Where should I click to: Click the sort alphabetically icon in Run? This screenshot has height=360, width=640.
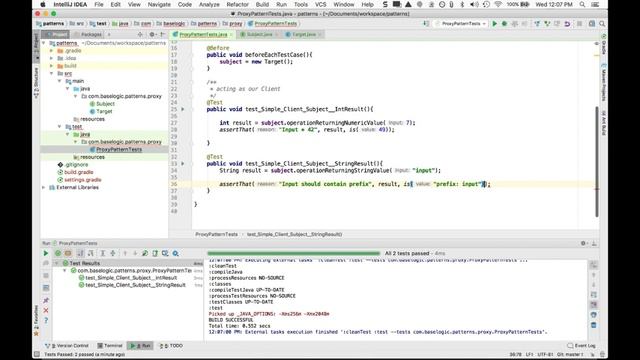80,253
